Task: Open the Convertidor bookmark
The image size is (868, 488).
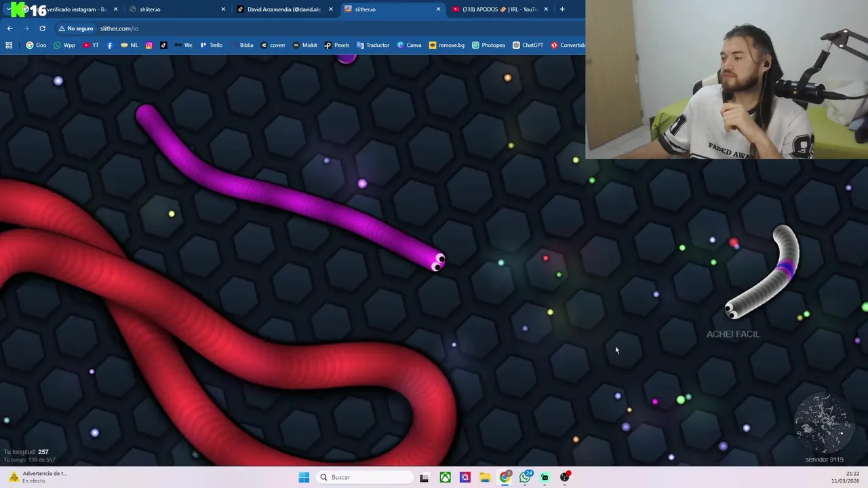Action: tap(568, 45)
